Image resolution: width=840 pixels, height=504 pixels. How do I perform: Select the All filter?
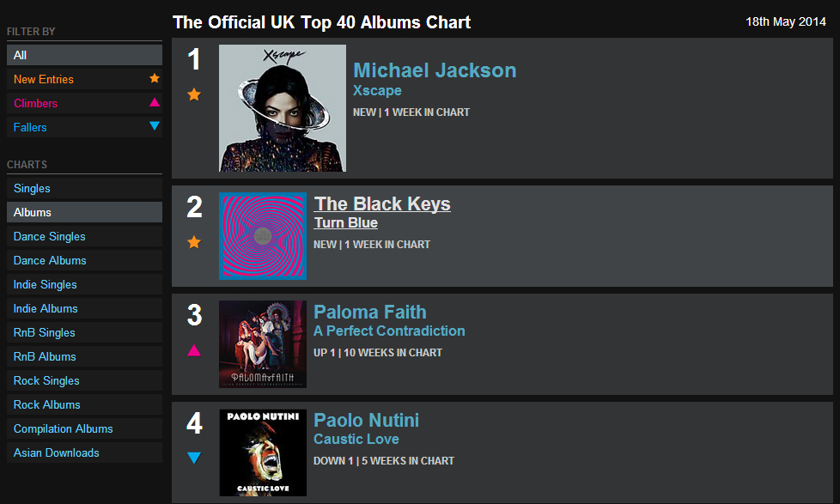(x=21, y=55)
